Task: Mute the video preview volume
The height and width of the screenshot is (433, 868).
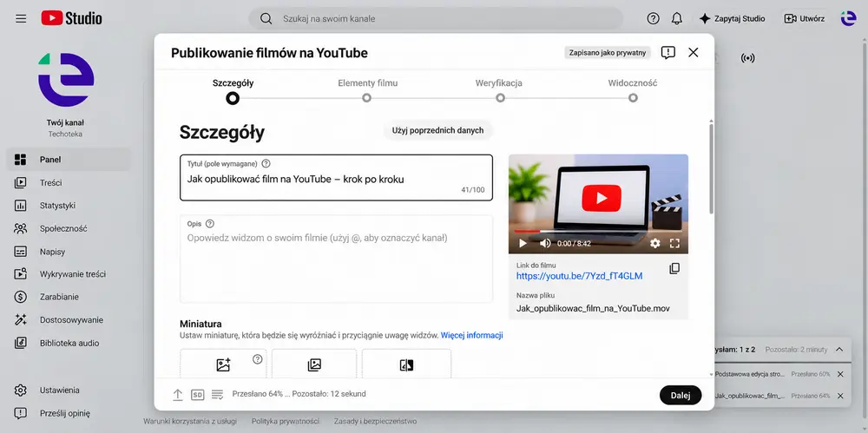Action: click(545, 243)
